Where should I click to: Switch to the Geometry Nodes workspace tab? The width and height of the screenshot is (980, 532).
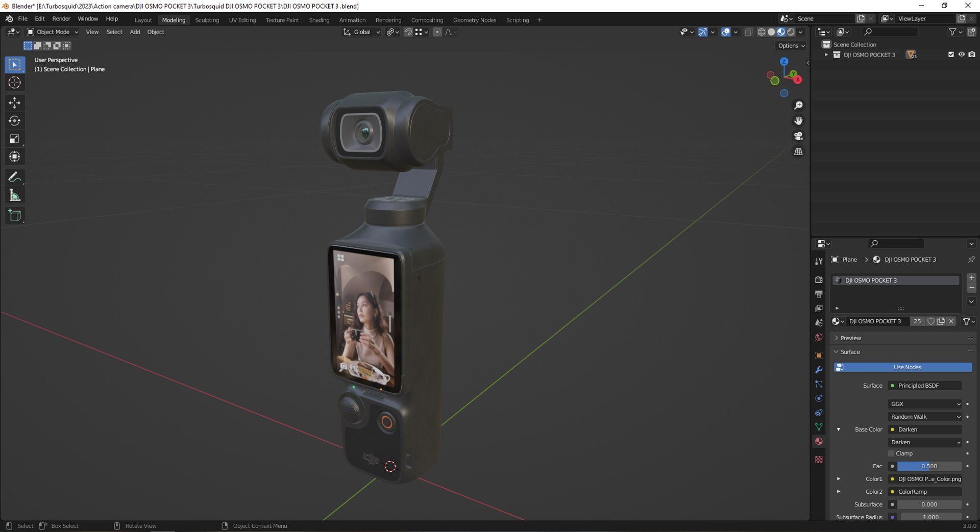[x=475, y=20]
